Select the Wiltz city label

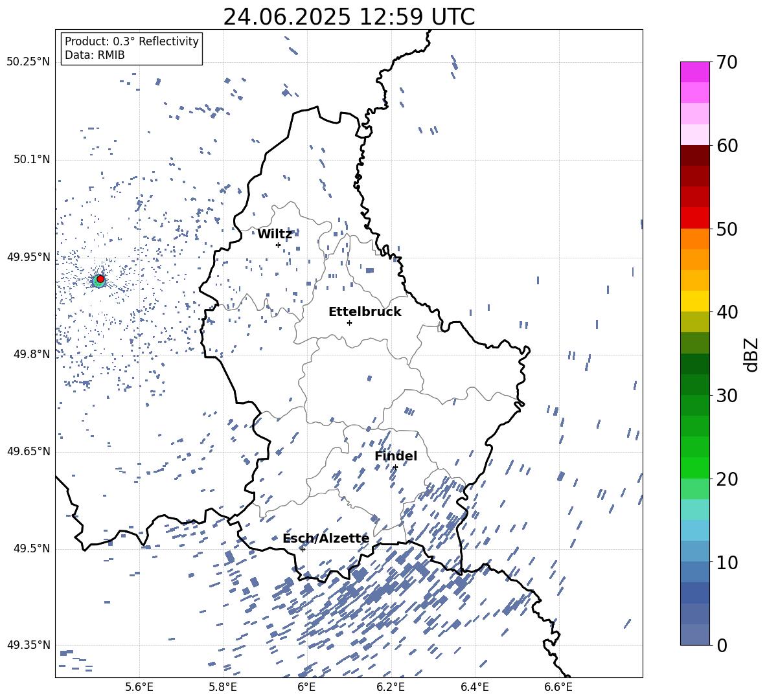(x=275, y=234)
